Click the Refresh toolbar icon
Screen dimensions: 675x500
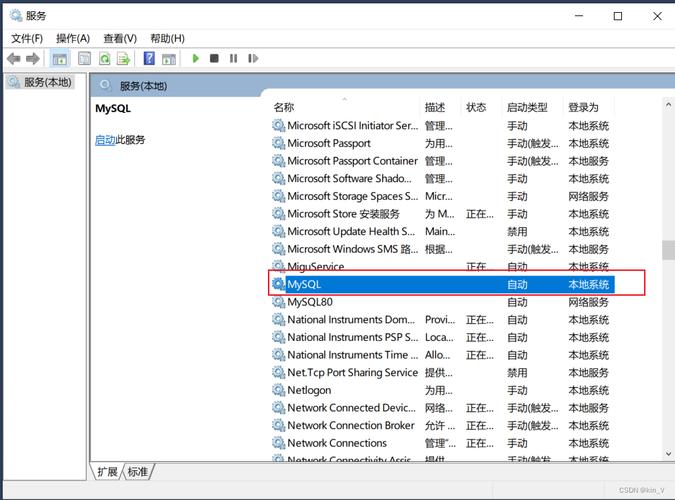(105, 59)
